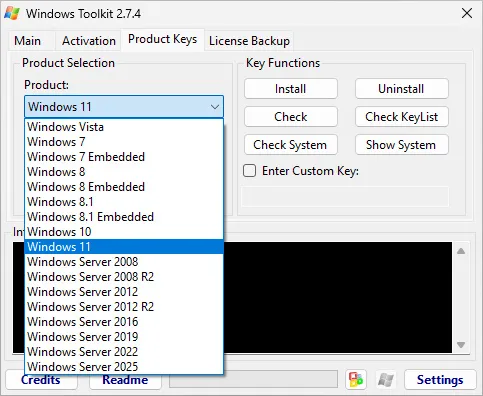Go to License Backup tab
483x396 pixels.
pos(249,41)
